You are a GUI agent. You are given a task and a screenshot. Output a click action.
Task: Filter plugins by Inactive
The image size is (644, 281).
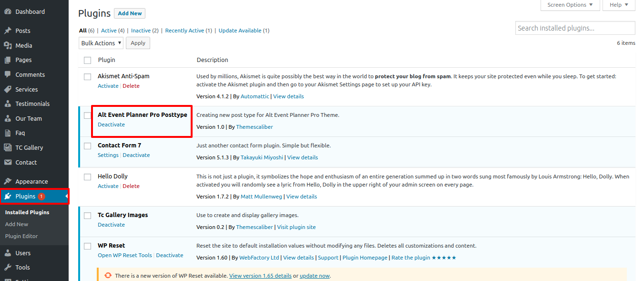coord(141,31)
